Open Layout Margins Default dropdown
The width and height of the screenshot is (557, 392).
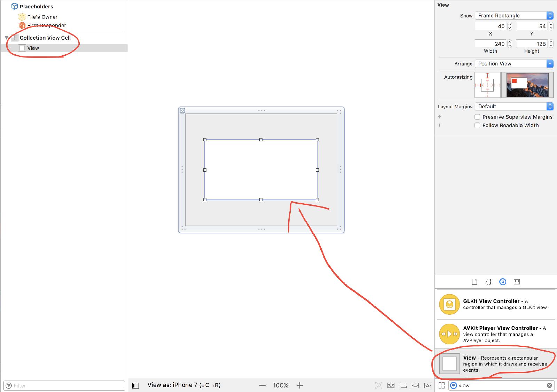pyautogui.click(x=513, y=107)
